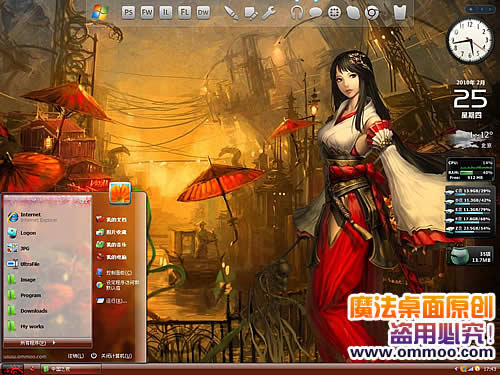Open Control Panel in start menu
The image size is (500, 375).
tap(114, 272)
